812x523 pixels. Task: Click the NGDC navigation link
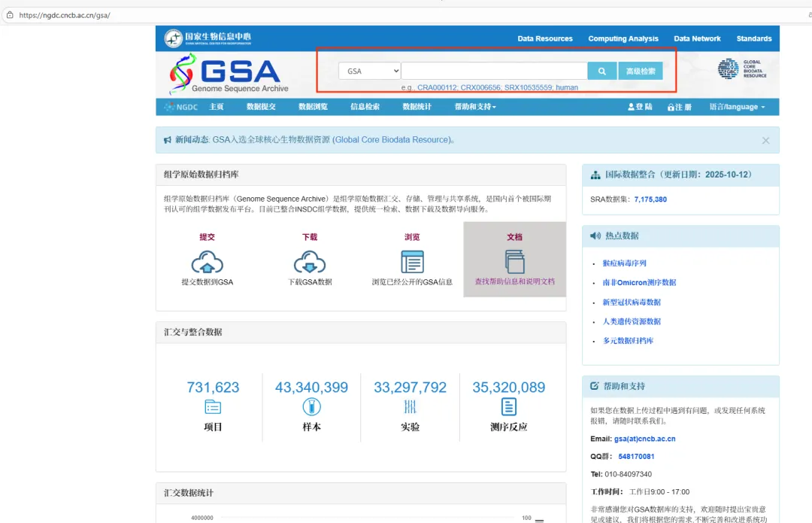pyautogui.click(x=180, y=107)
